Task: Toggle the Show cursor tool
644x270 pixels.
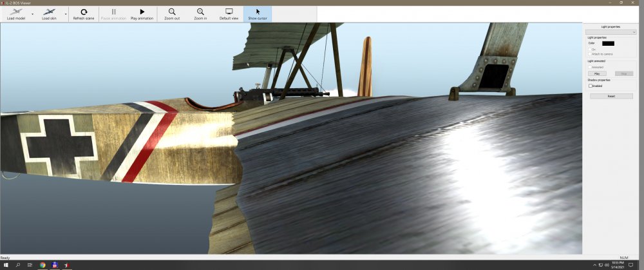Action: (x=258, y=14)
